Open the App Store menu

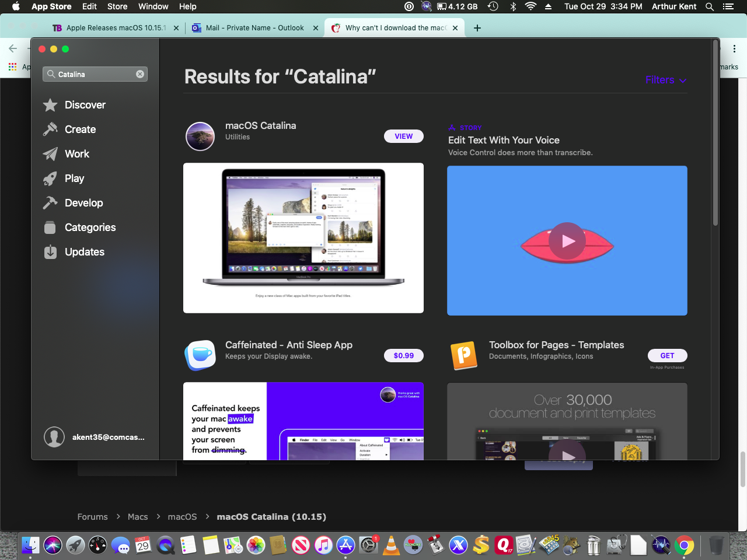51,6
